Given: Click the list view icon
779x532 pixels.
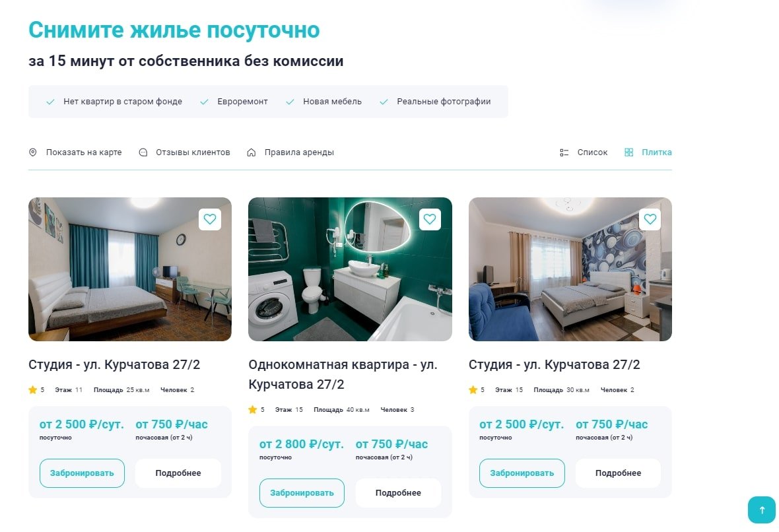Looking at the screenshot, I should pyautogui.click(x=564, y=152).
